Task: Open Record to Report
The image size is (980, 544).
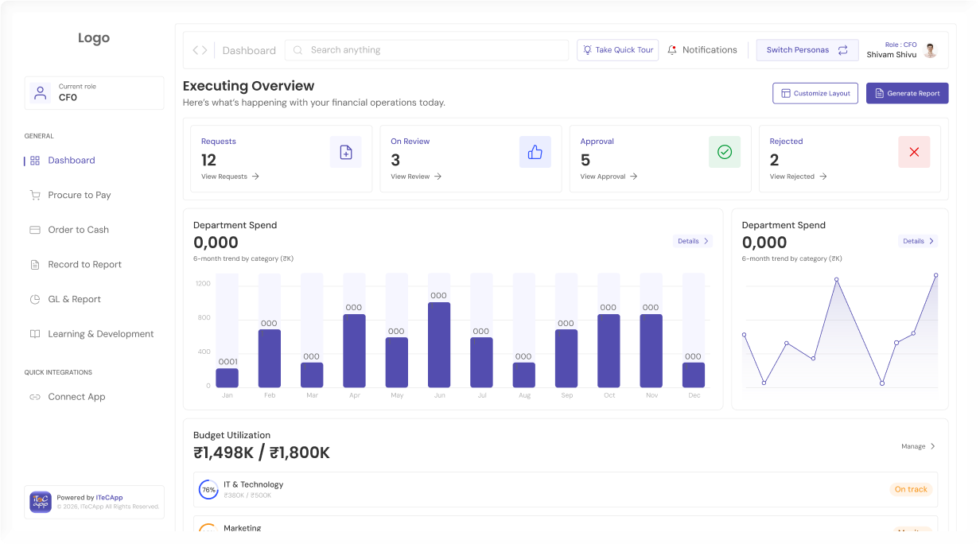Action: [84, 265]
